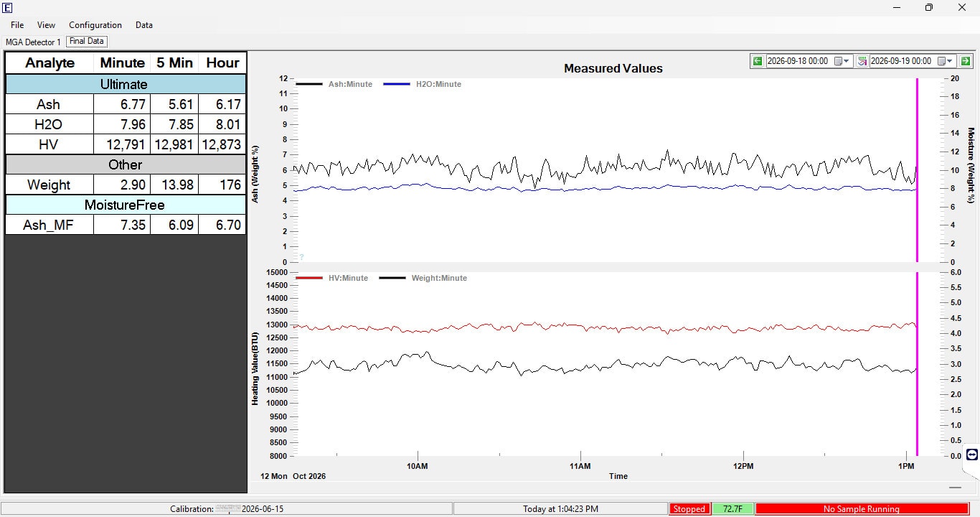The height and width of the screenshot is (517, 980).
Task: Click the end date field 2026-09-19 00:00
Action: point(902,61)
